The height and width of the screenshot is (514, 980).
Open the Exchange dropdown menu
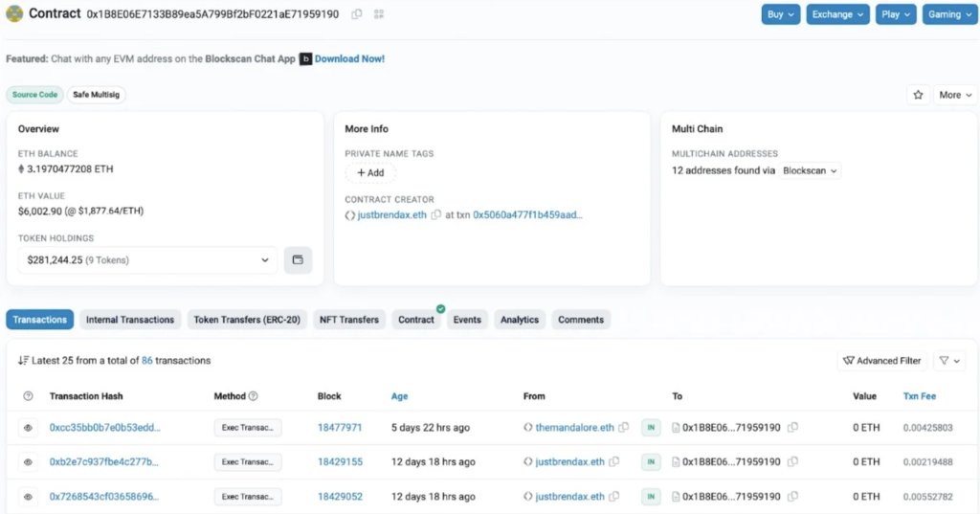coord(837,14)
